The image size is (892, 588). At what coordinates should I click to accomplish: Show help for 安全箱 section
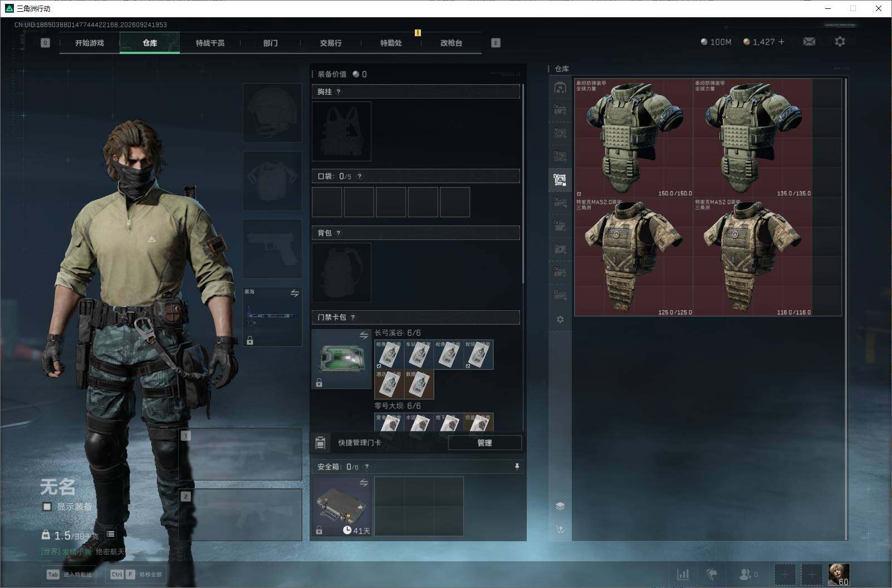tap(366, 467)
